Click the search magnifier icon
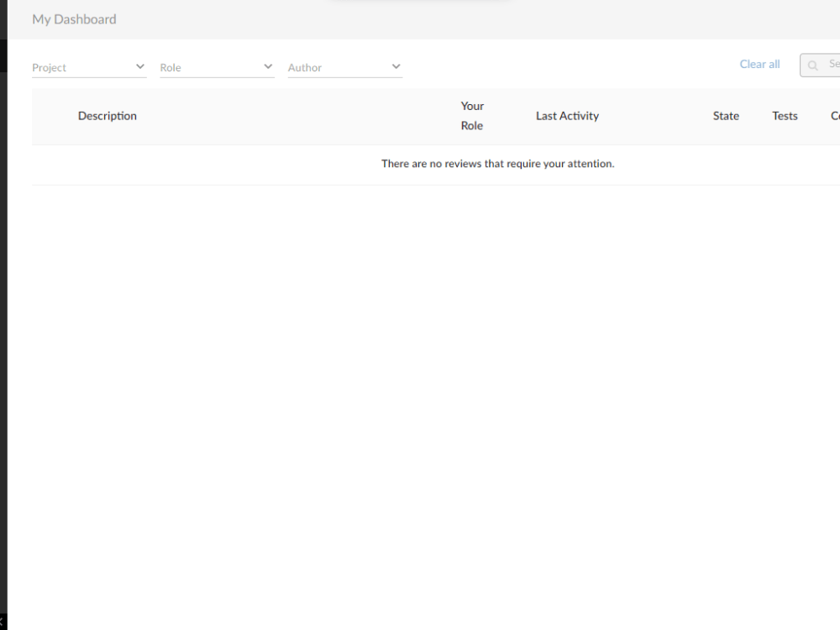 coord(812,65)
